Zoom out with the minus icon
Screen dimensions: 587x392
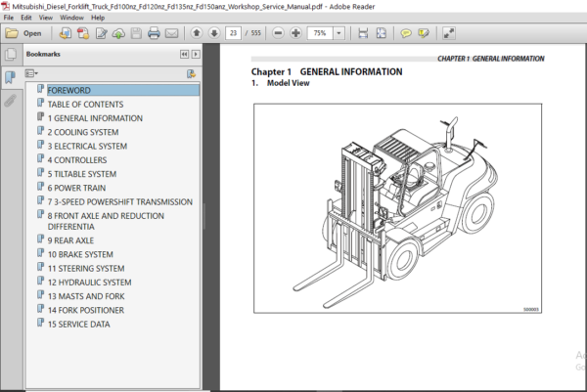[x=278, y=33]
